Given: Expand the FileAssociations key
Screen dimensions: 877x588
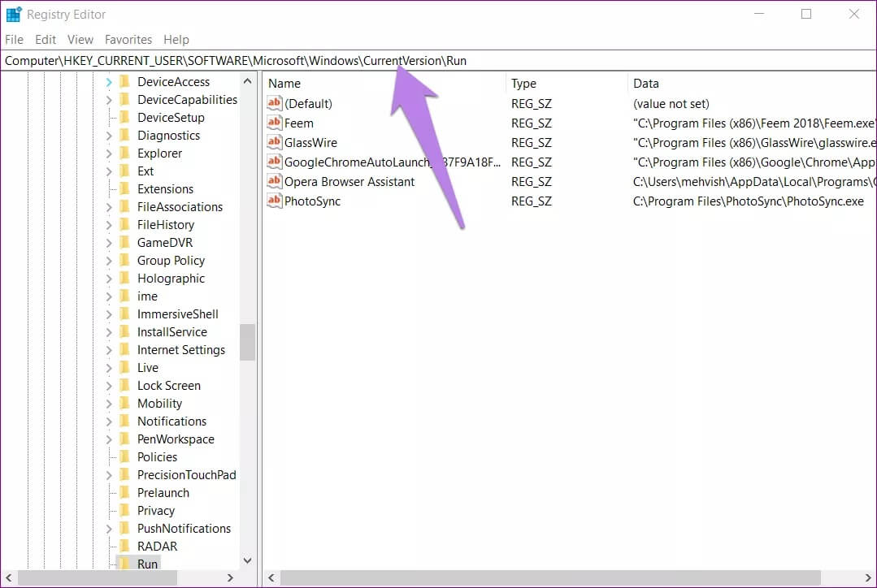Looking at the screenshot, I should click(108, 207).
